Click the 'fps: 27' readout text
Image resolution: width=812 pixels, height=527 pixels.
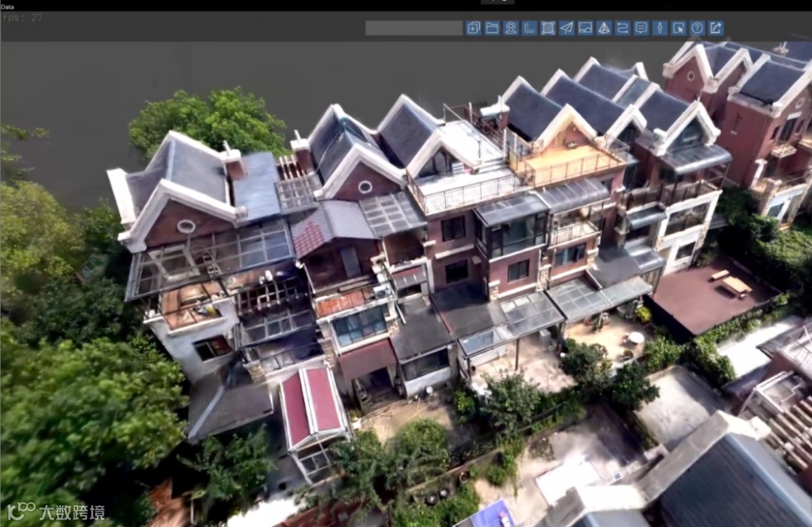(x=23, y=17)
